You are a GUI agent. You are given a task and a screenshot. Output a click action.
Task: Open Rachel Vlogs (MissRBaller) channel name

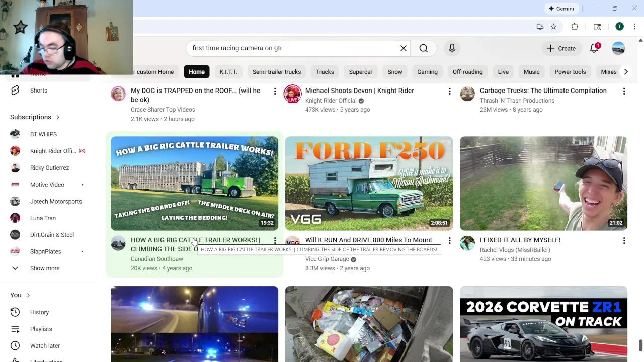click(515, 250)
